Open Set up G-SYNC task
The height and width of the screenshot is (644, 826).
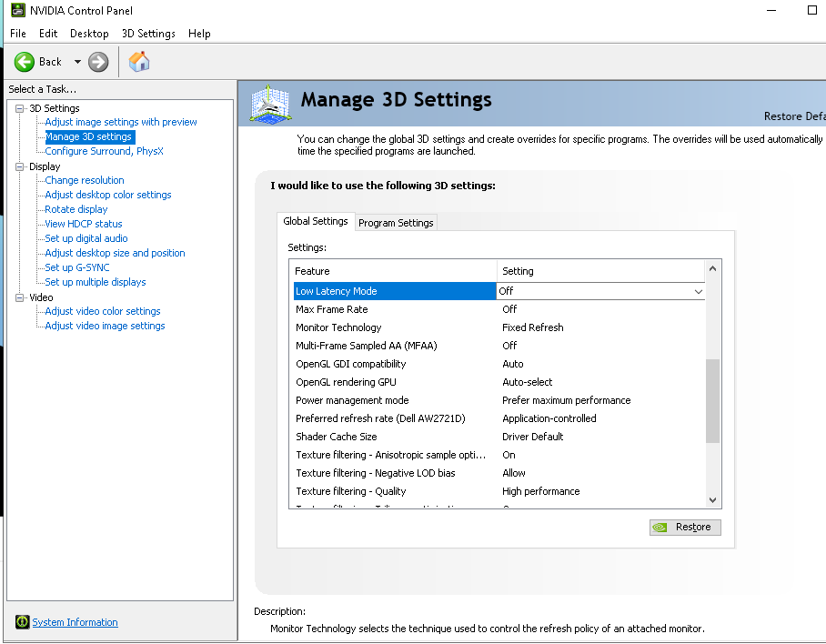[x=77, y=267]
